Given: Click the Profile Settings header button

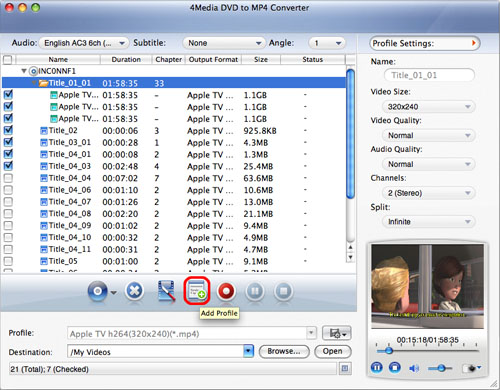Looking at the screenshot, I should 425,43.
